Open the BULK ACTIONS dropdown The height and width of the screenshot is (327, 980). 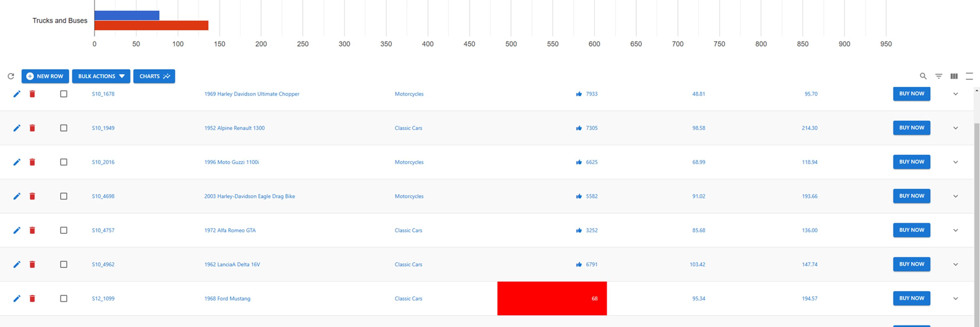[101, 76]
